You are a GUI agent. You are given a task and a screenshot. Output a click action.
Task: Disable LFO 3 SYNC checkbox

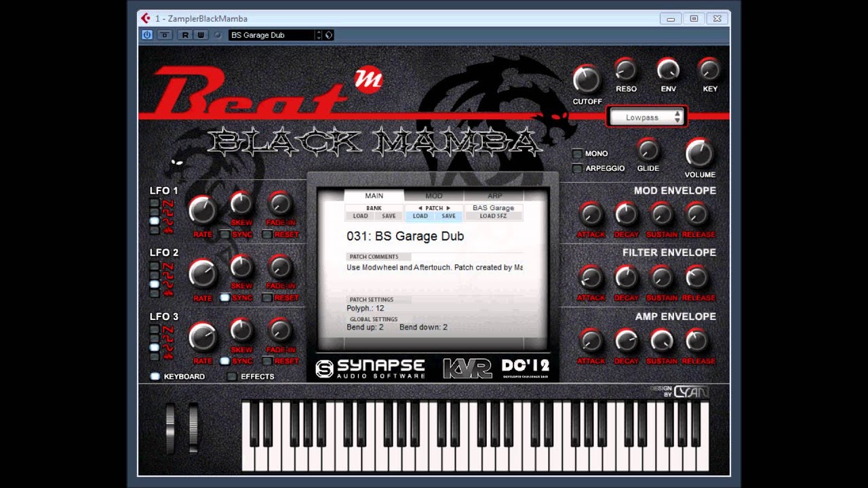[225, 361]
